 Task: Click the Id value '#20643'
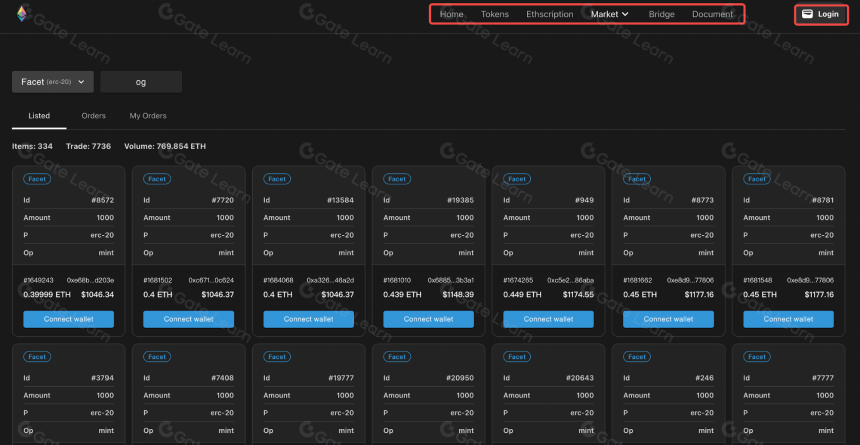click(580, 378)
